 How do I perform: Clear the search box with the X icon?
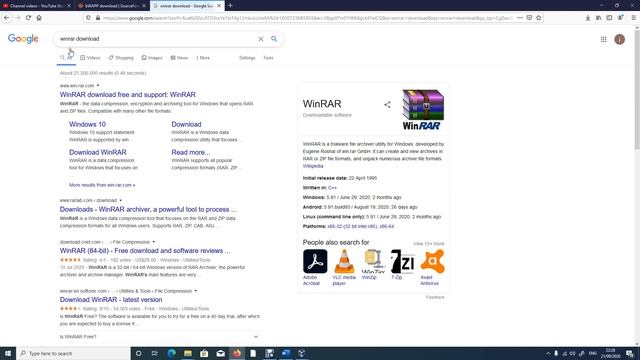pyautogui.click(x=261, y=39)
